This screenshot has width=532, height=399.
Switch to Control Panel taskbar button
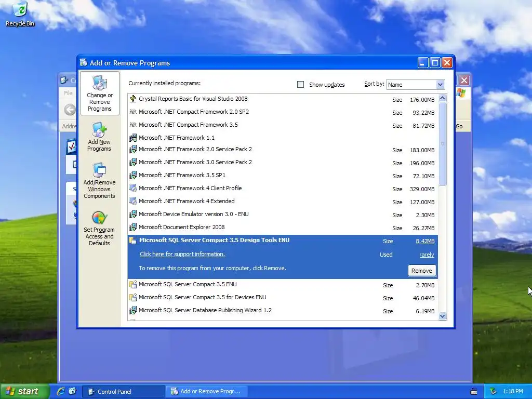(x=124, y=392)
